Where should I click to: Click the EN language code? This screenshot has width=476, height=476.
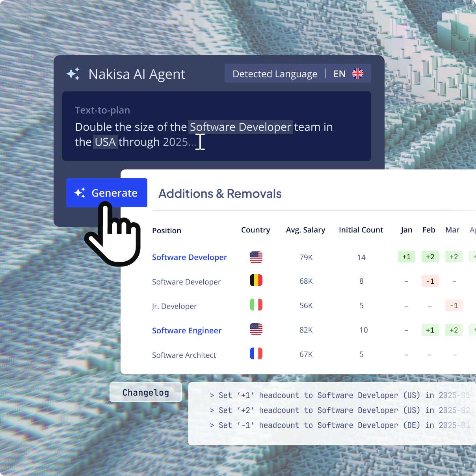coord(340,74)
